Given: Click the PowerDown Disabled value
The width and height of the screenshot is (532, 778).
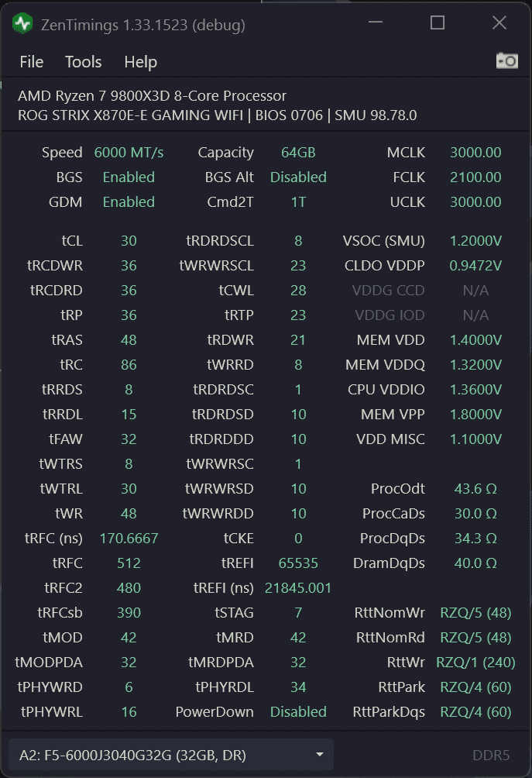Looking at the screenshot, I should point(298,712).
